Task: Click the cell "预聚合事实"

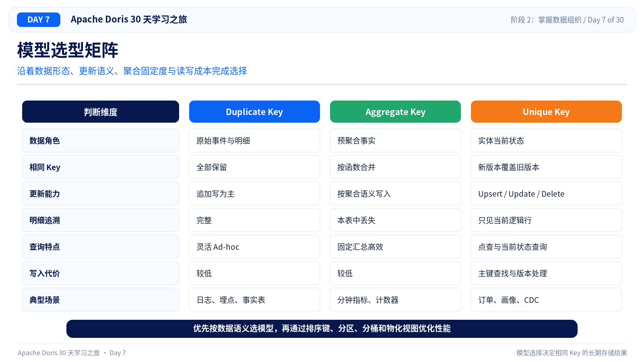Action: point(395,140)
